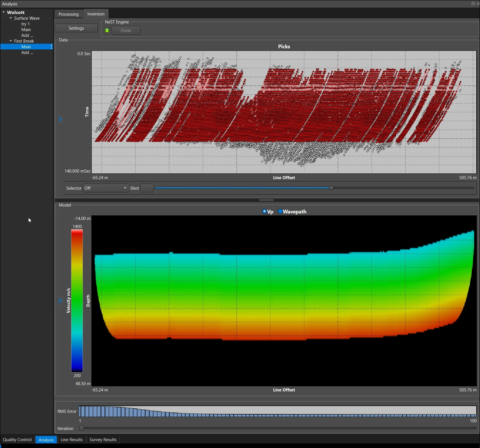Click the Iteration slider handle
Screen dimensions: 480x448
coord(81,428)
